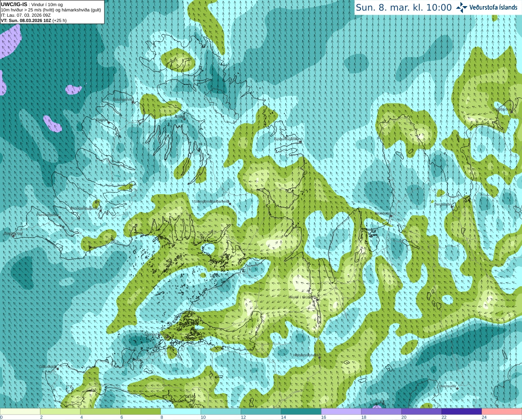The image size is (522, 420).
Task: Click the Stykkishólmur station label
Action: (x=155, y=334)
